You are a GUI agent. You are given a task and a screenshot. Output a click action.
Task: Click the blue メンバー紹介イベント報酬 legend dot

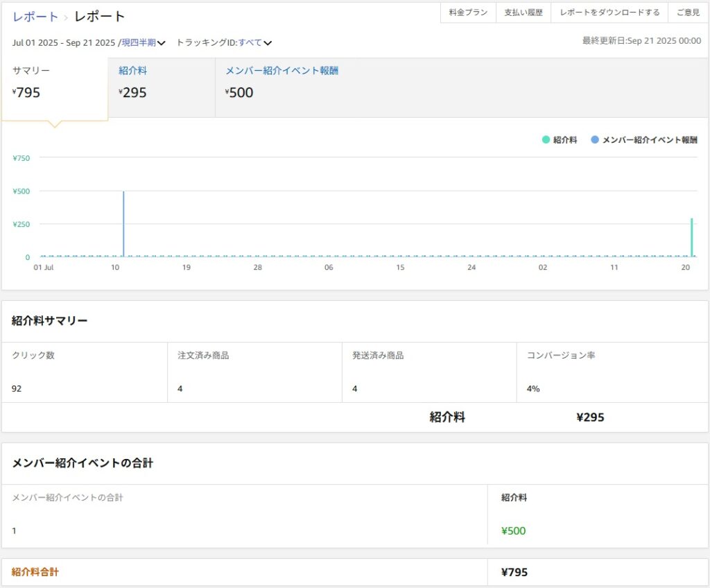point(595,140)
